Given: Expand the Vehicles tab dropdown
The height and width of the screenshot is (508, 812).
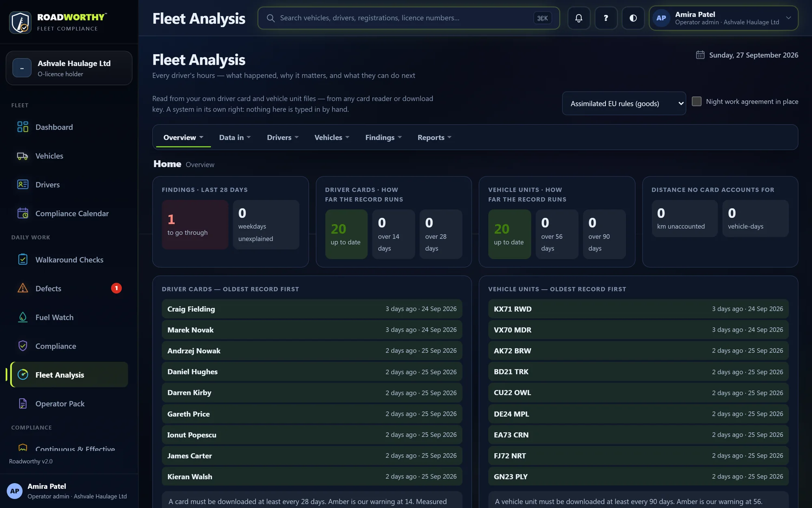Looking at the screenshot, I should pos(332,137).
